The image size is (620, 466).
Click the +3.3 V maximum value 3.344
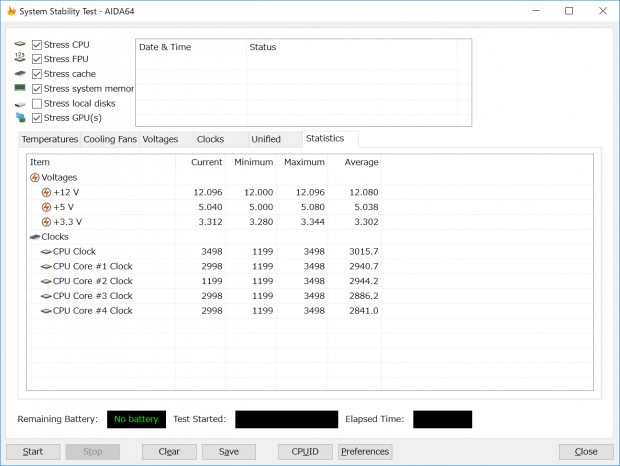click(x=313, y=222)
